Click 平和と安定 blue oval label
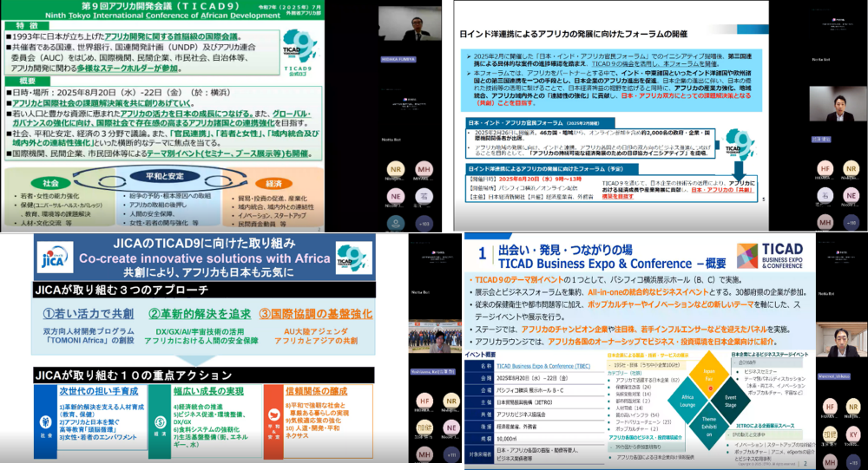Viewport: 868px width, 470px height. coord(164,176)
